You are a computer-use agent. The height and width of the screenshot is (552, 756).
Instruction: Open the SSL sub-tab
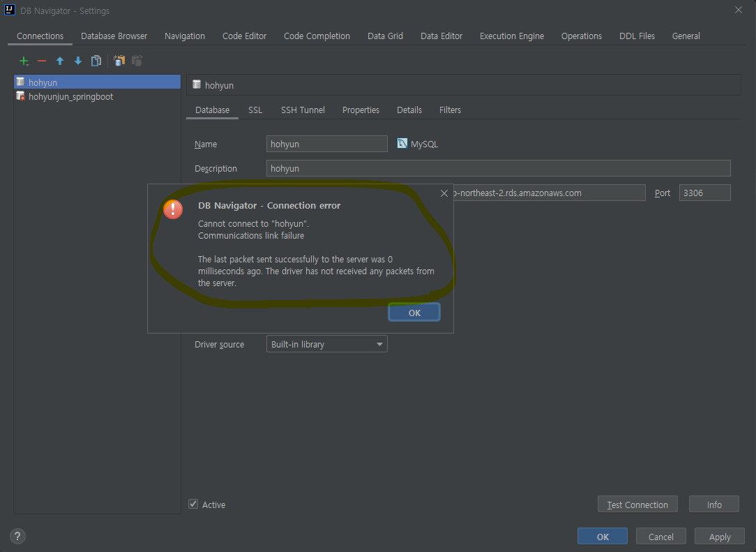(x=255, y=110)
